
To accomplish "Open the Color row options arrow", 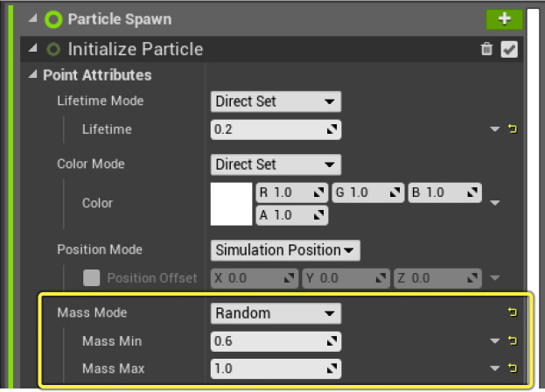I will click(495, 203).
